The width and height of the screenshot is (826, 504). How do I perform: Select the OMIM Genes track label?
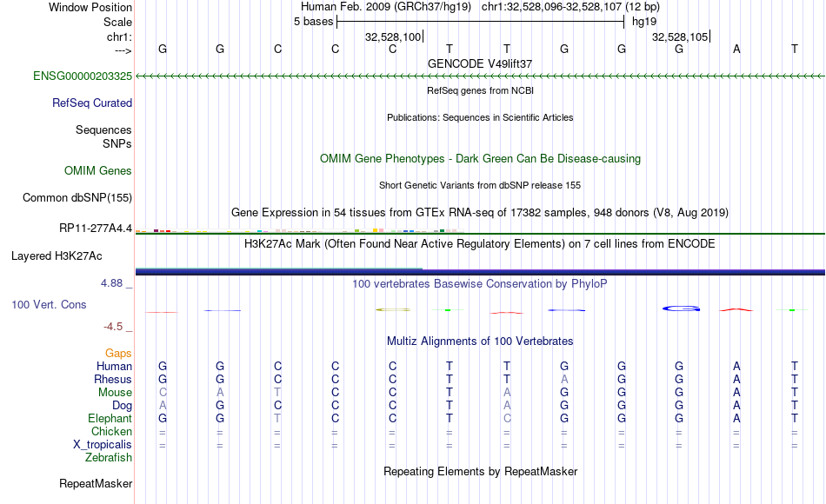pyautogui.click(x=98, y=170)
